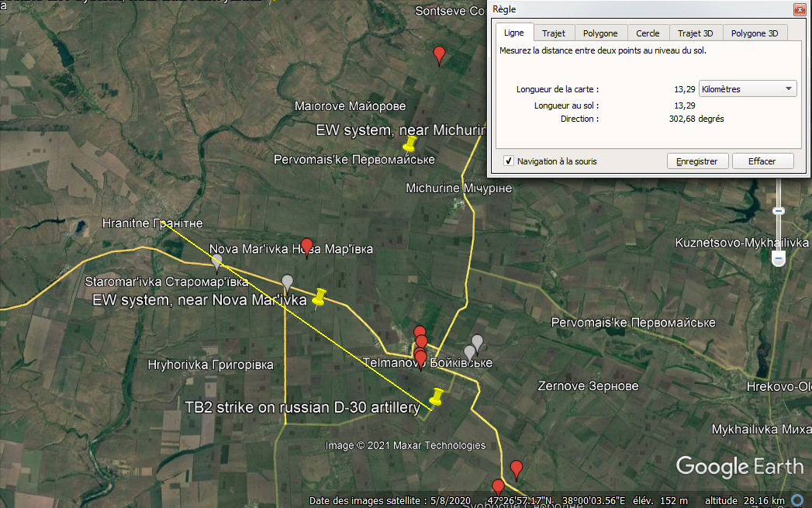The height and width of the screenshot is (508, 812).
Task: Select the gray placemark near Staromar'ivka
Action: (x=217, y=261)
